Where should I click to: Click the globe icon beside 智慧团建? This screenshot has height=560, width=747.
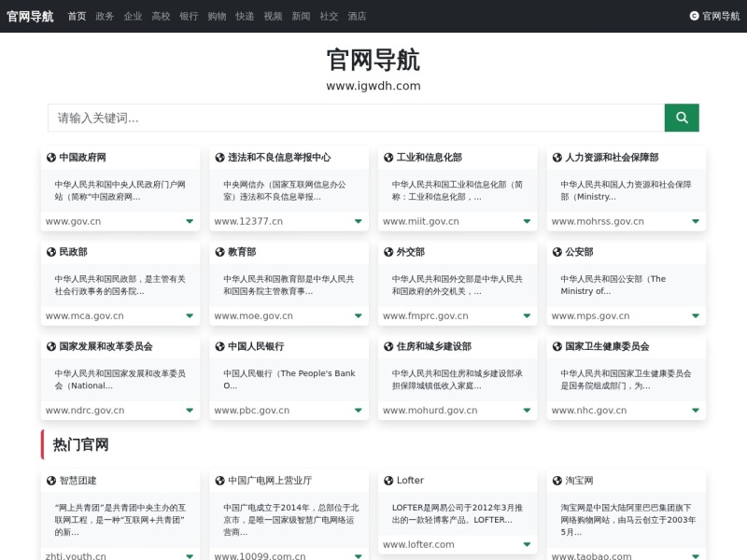pyautogui.click(x=51, y=481)
